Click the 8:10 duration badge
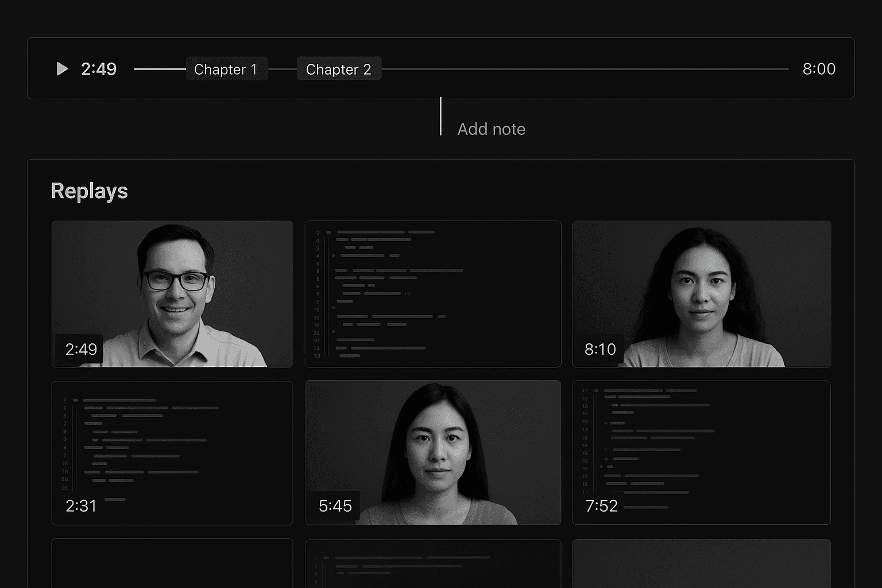Viewport: 882px width, 588px height. [600, 349]
